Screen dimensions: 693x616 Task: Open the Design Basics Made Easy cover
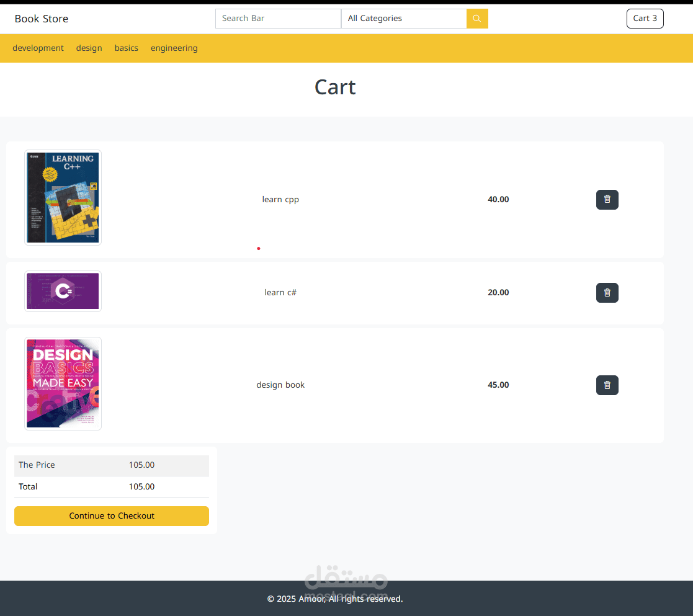[x=63, y=383]
